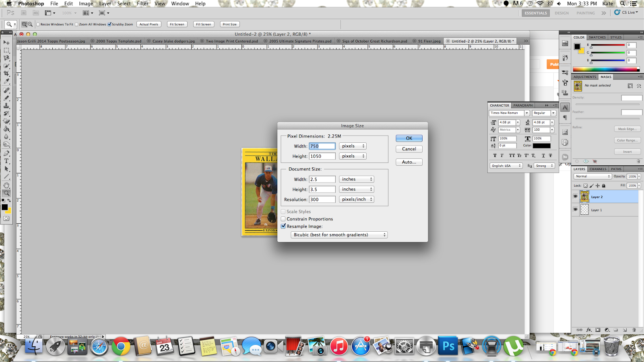This screenshot has height=362, width=644.
Task: Open Google Chrome from the Dock
Action: coord(121,346)
